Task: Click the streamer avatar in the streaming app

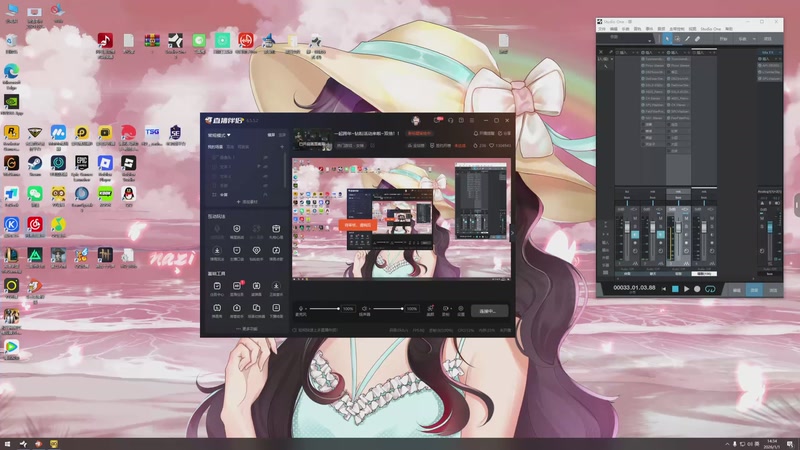Action: point(416,120)
